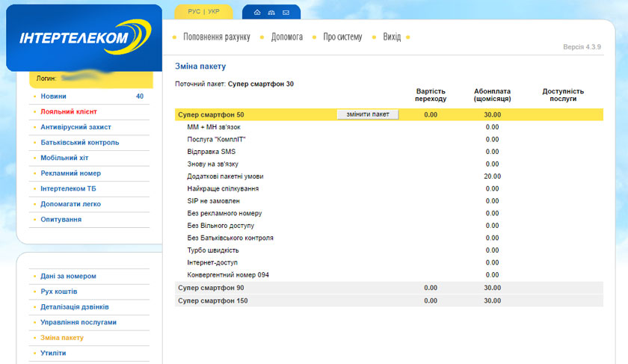Click Відправка SMS row
Screen dimensions: 628x364
pyautogui.click(x=389, y=152)
